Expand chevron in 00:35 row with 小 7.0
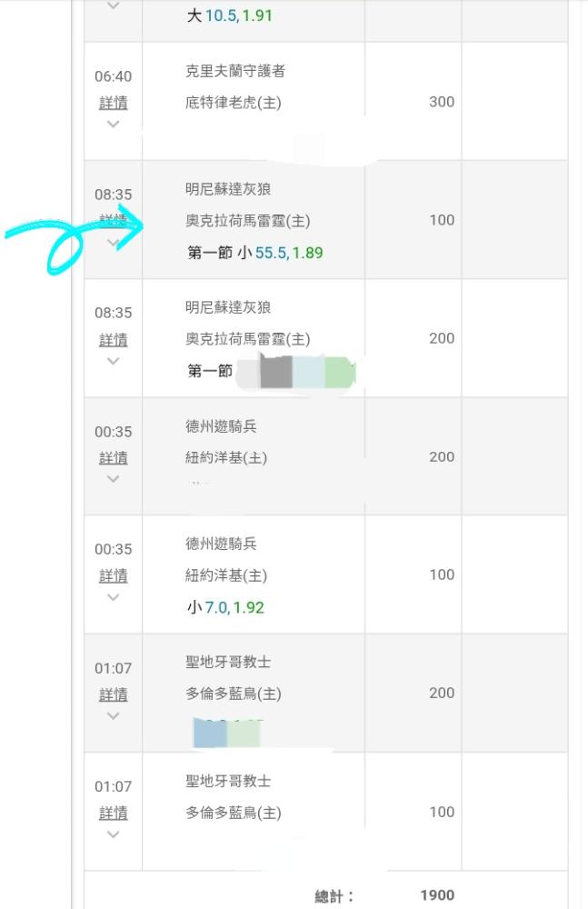This screenshot has height=909, width=588. 113,597
